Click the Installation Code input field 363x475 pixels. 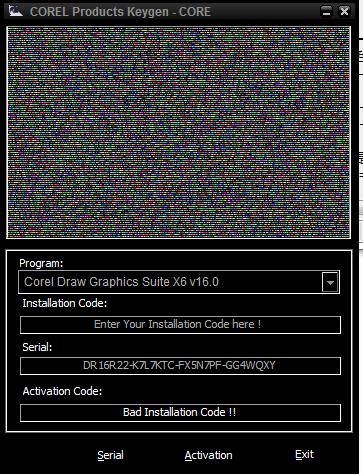(180, 325)
